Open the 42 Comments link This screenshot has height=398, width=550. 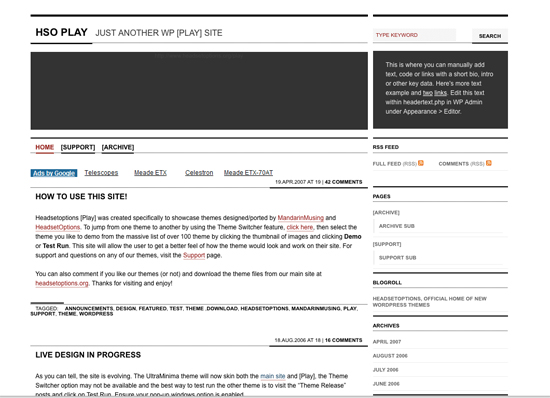(343, 182)
